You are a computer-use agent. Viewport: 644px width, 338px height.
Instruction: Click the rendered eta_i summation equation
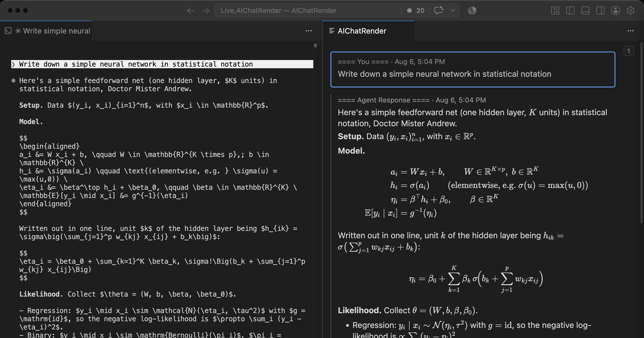(x=476, y=279)
